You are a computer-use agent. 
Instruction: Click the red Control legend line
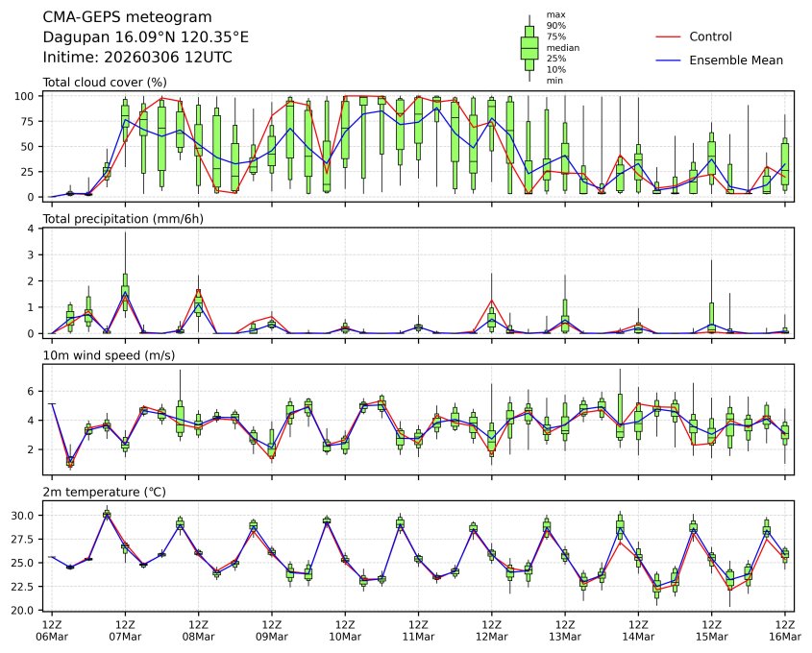click(668, 36)
